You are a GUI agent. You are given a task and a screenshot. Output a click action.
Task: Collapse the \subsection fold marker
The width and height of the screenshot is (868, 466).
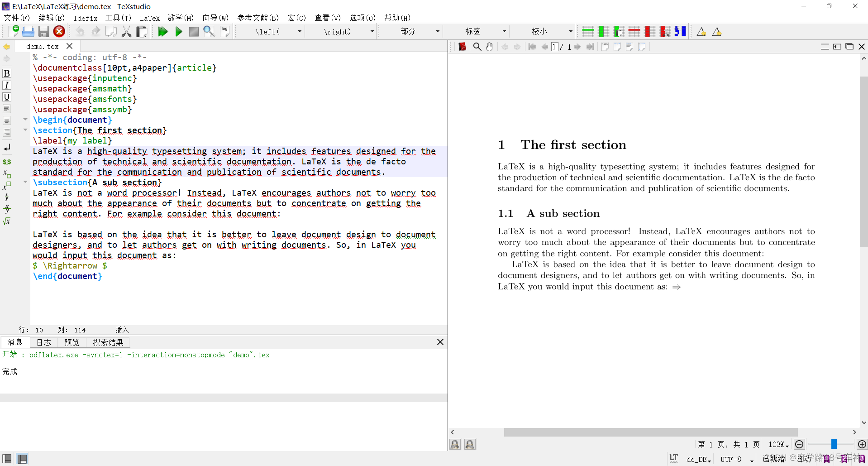click(x=25, y=182)
